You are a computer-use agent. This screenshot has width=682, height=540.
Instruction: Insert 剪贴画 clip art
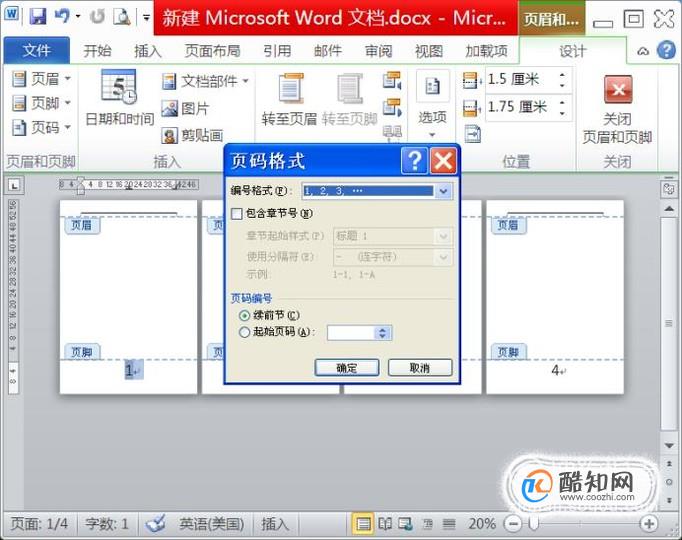(x=193, y=135)
